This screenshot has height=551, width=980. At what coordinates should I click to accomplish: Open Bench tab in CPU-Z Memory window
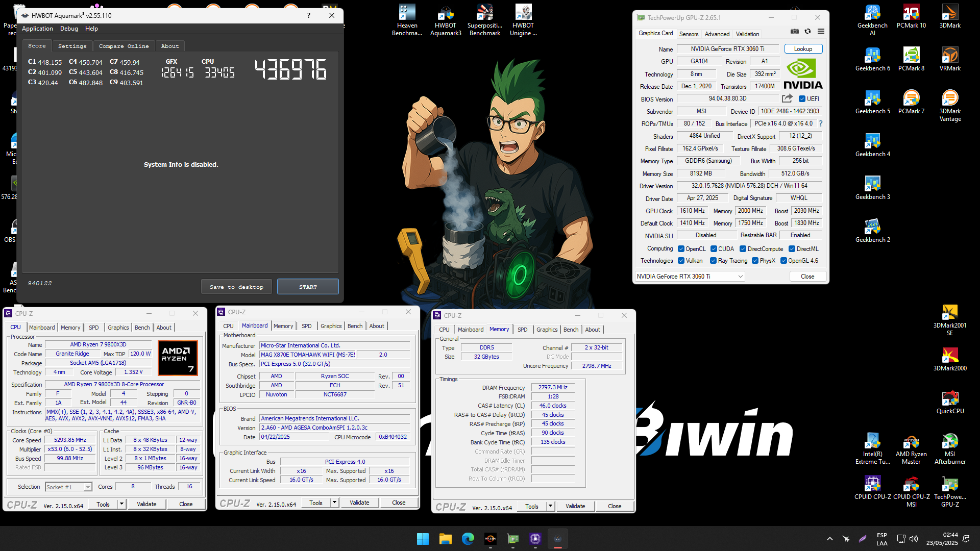pos(571,330)
